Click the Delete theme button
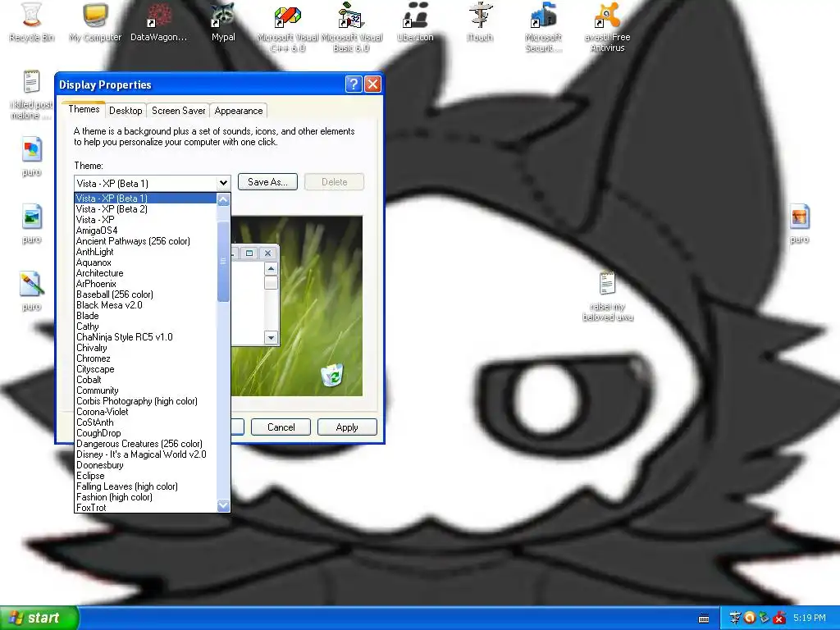 tap(335, 182)
